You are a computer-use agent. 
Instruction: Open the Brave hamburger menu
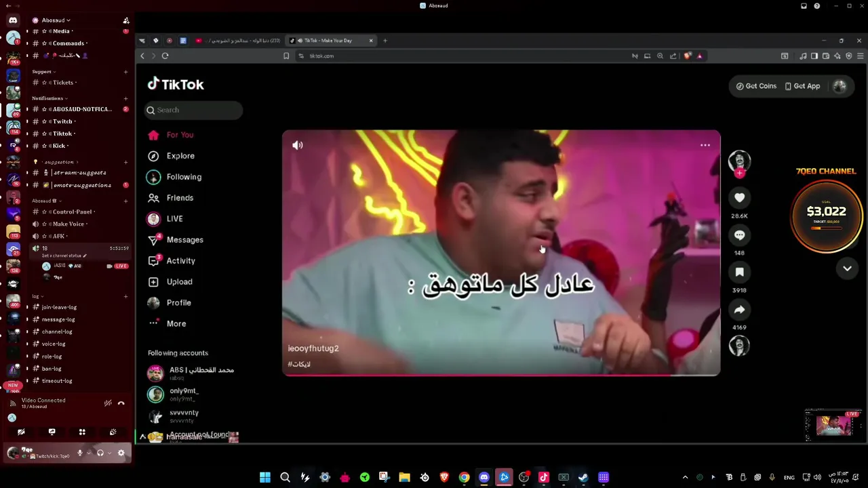861,56
